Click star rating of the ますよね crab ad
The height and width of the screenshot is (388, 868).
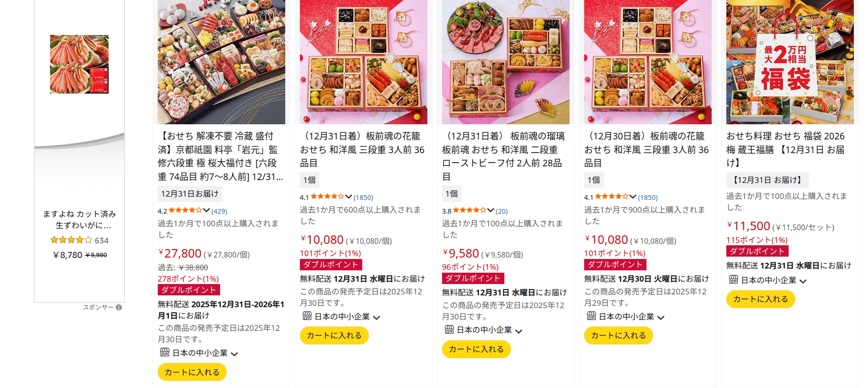[x=71, y=240]
